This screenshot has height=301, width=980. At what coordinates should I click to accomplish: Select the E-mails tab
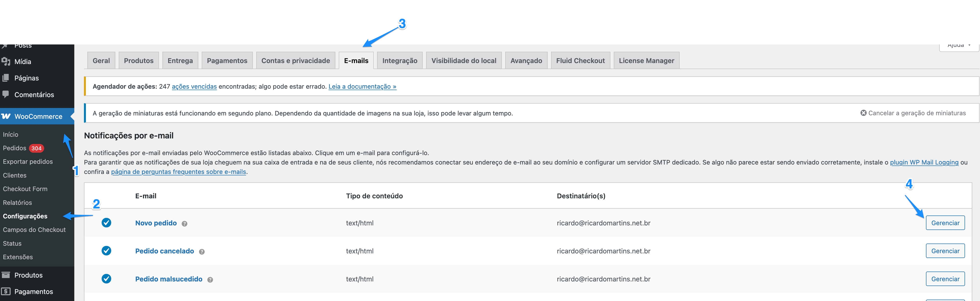356,60
